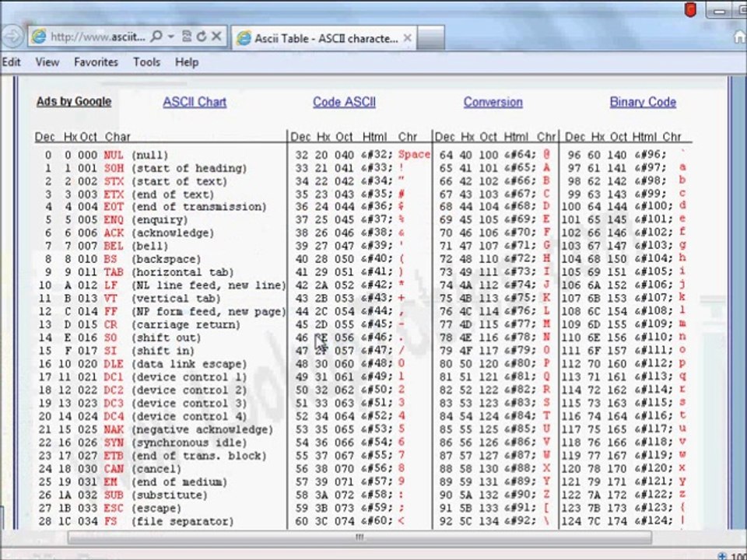Click the horizontal scrollbar thumb
Screen dimensions: 747x560
coord(359,537)
